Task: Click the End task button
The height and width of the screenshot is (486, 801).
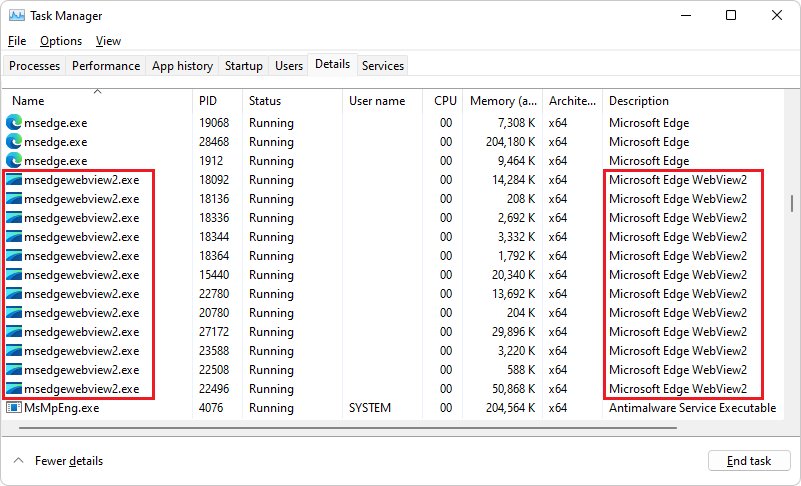Action: point(749,461)
